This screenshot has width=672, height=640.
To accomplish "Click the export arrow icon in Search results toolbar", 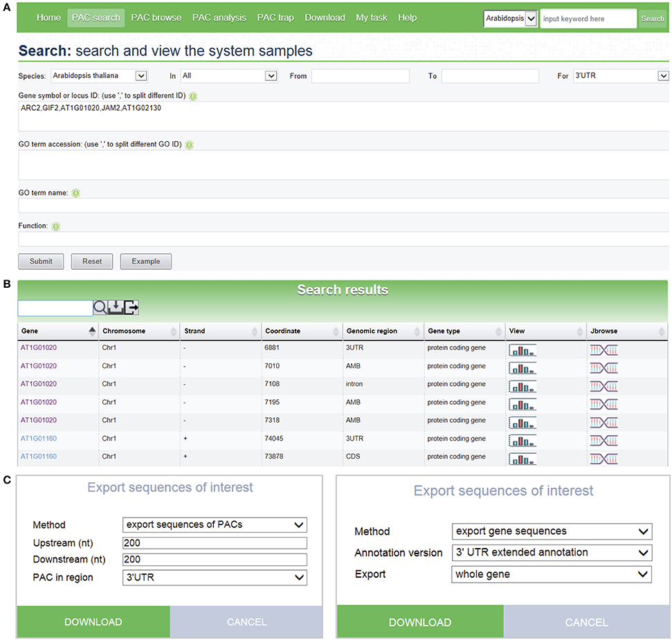I will 131,308.
